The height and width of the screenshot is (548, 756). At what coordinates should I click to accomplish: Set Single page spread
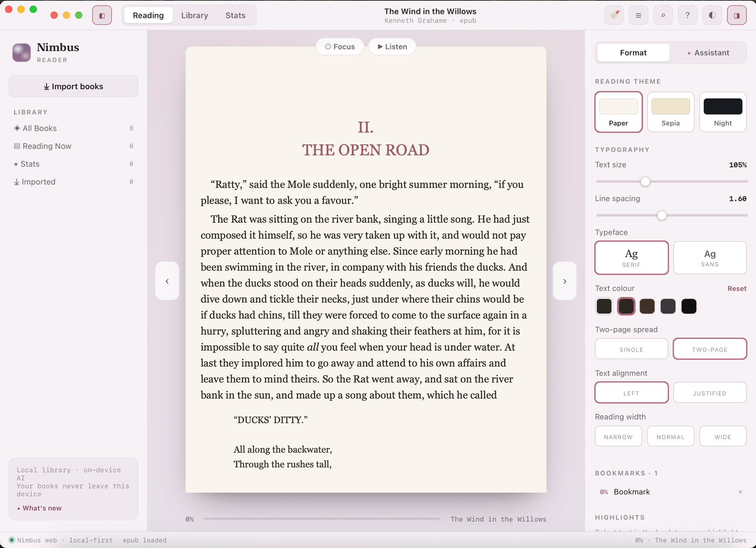(631, 349)
